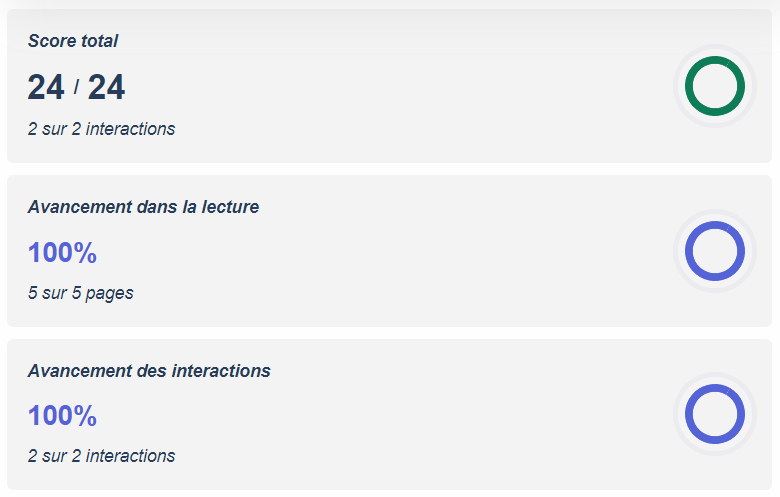Click the reading progress blue ring

tap(714, 251)
